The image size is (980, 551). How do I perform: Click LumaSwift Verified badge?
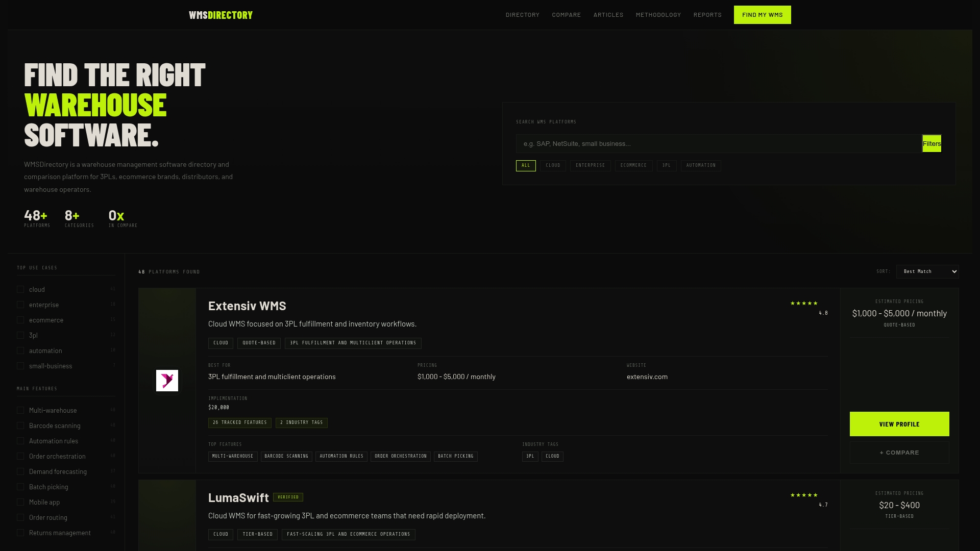tap(288, 497)
